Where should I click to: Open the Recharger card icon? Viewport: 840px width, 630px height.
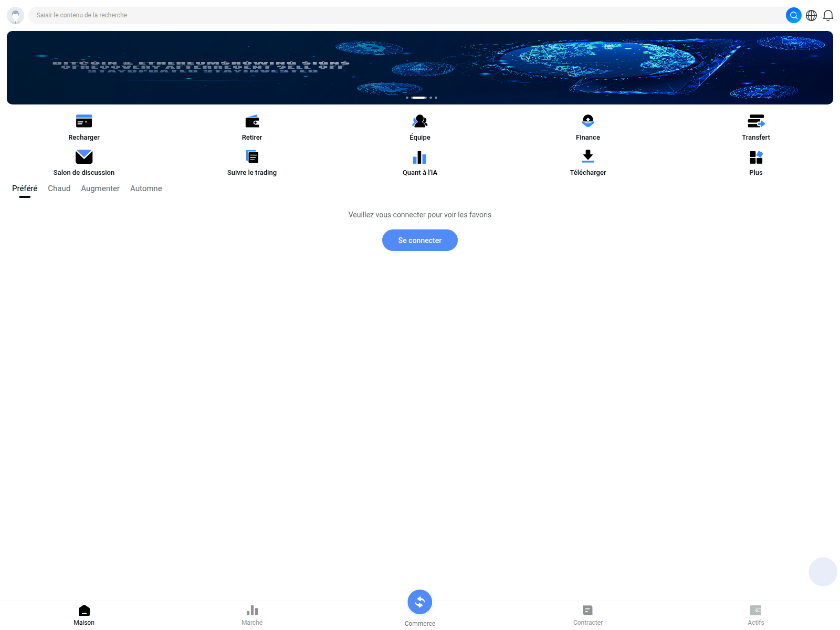click(x=84, y=121)
